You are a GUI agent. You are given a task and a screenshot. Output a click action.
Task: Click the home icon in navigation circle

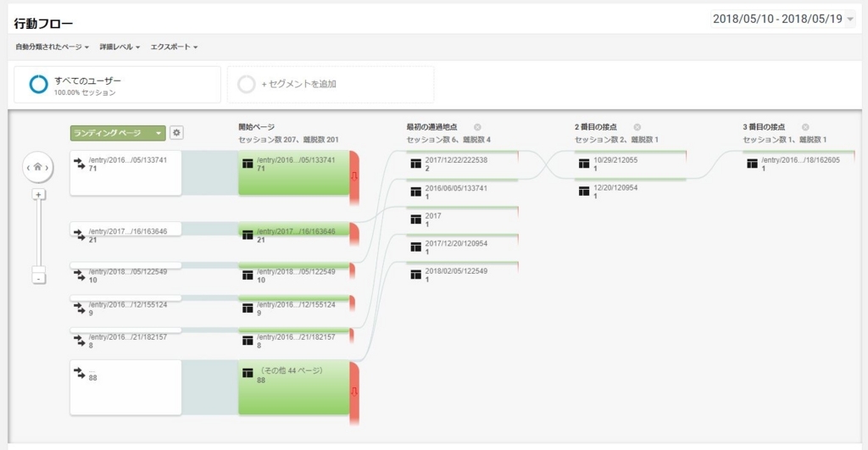37,167
